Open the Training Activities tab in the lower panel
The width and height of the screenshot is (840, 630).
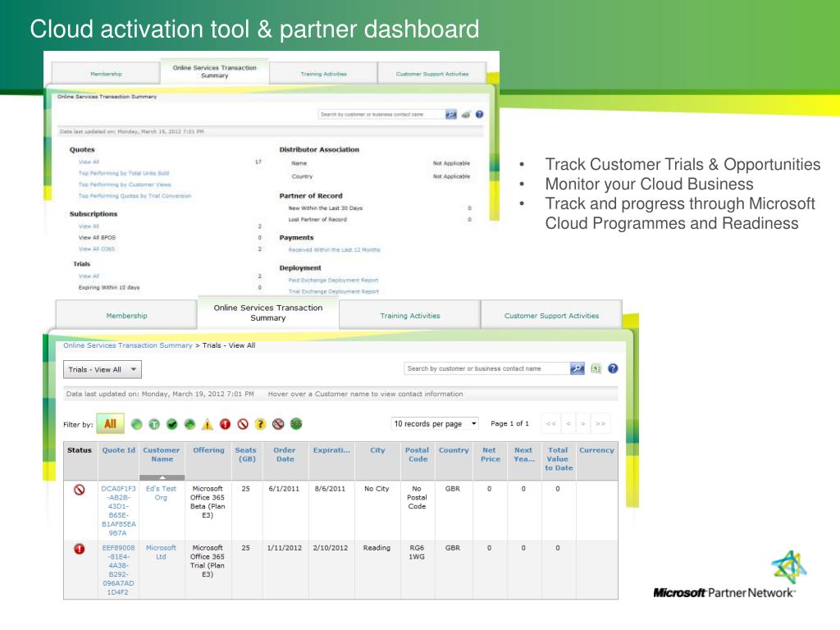[410, 316]
